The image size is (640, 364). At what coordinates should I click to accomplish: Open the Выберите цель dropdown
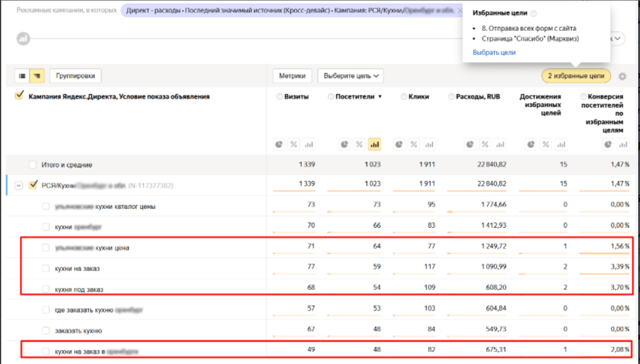351,76
